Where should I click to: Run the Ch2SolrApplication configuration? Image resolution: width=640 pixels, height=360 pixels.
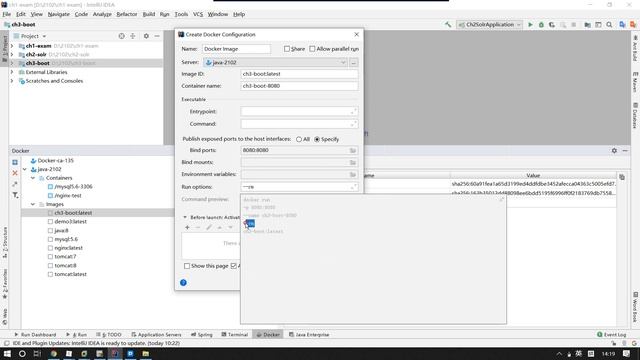pos(530,25)
